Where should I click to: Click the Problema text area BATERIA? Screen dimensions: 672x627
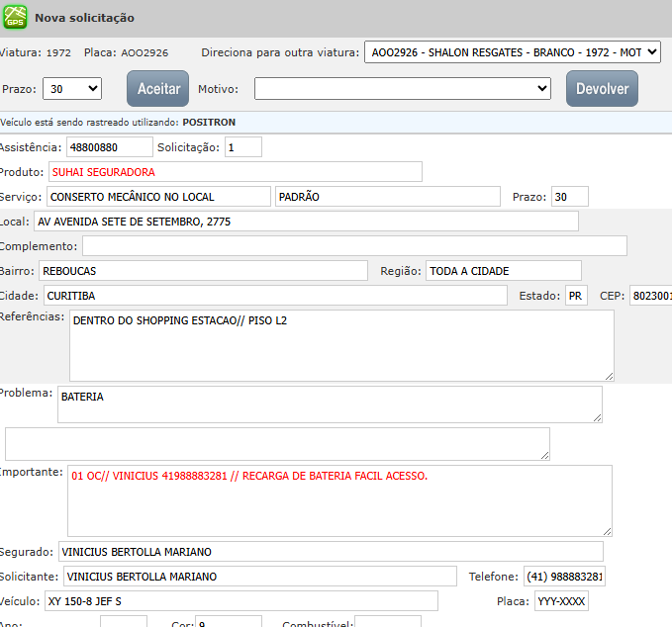coord(330,404)
